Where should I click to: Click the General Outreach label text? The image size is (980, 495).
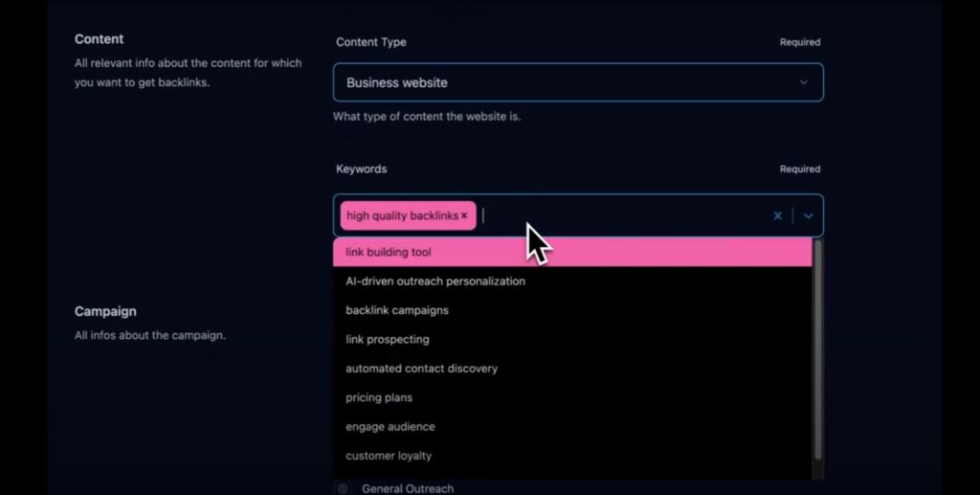coord(408,488)
